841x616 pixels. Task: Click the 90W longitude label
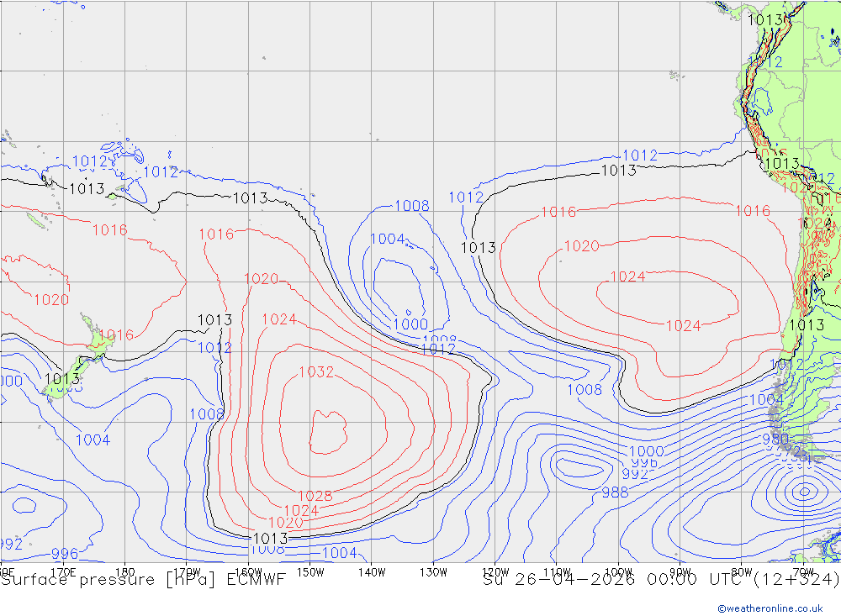(680, 572)
